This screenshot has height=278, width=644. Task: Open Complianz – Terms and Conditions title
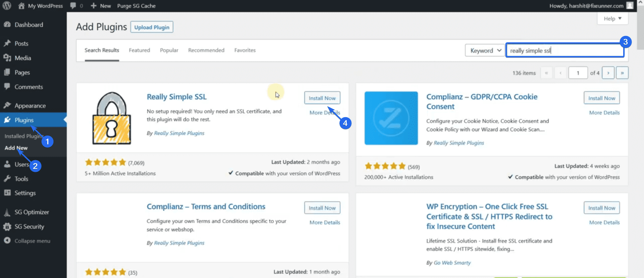[206, 206]
